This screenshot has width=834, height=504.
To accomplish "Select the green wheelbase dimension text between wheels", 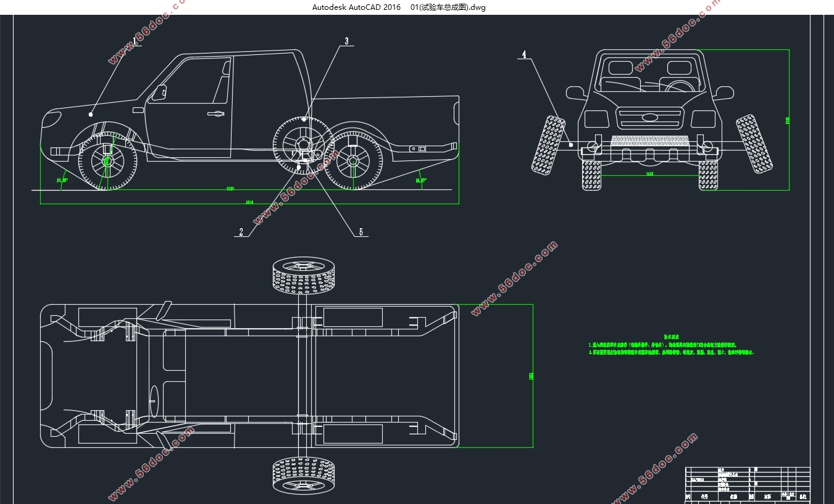I will [x=231, y=189].
